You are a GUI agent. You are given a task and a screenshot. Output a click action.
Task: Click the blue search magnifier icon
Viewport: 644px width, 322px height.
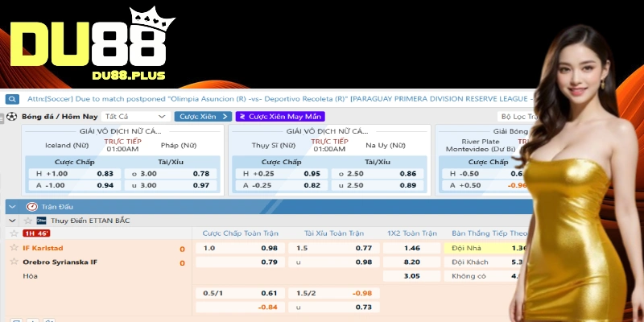click(12, 99)
